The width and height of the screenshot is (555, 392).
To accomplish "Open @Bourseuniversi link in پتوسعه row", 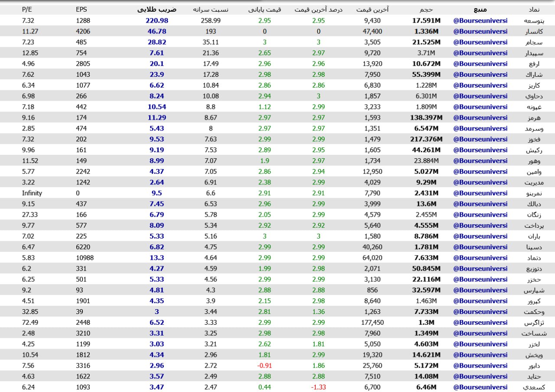I will click(480, 21).
